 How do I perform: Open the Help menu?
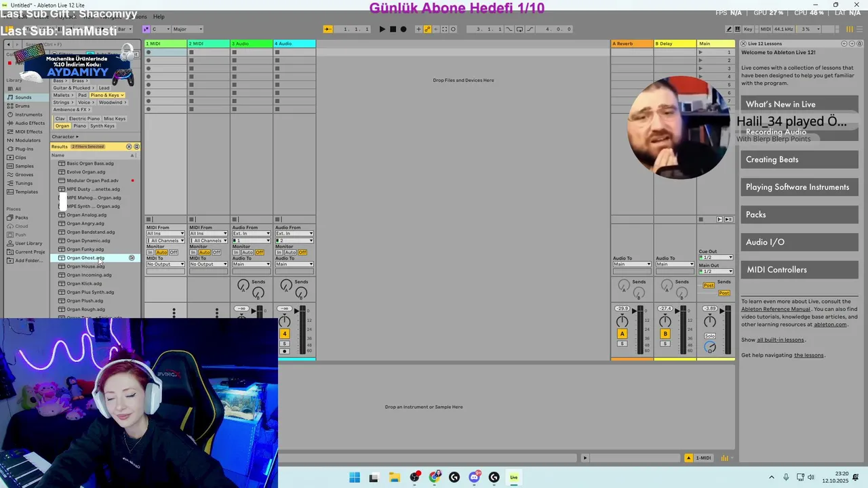[x=159, y=16]
